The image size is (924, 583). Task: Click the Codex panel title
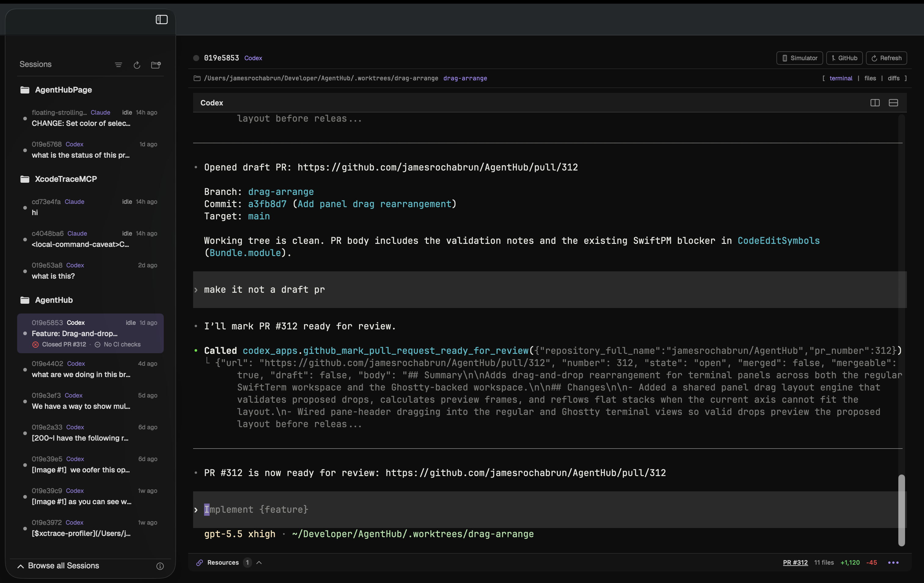coord(212,103)
